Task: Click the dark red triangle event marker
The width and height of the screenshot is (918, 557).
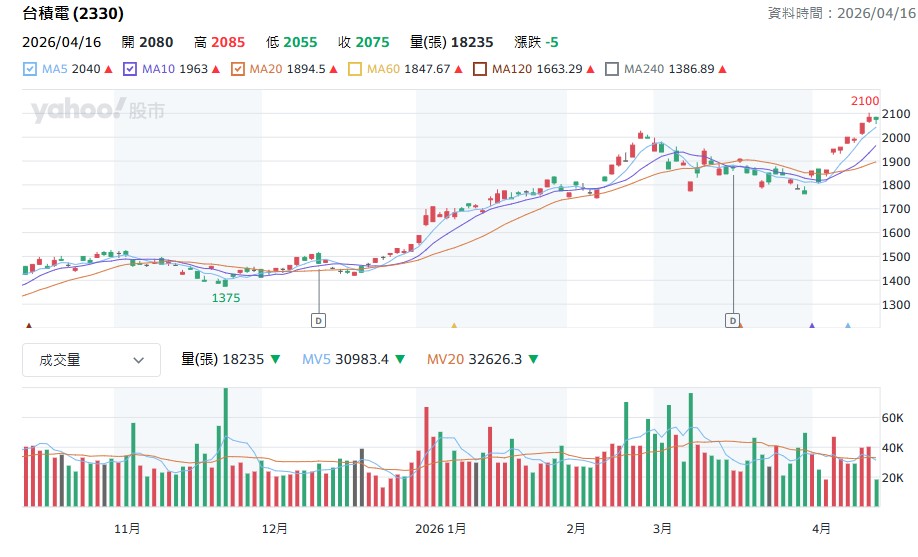Action: [28, 325]
